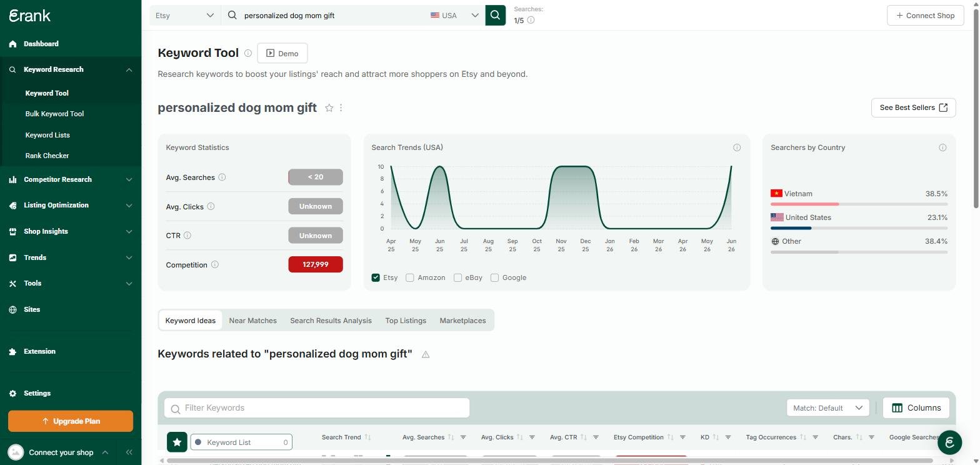Open Dashboard from the sidebar

(41, 44)
